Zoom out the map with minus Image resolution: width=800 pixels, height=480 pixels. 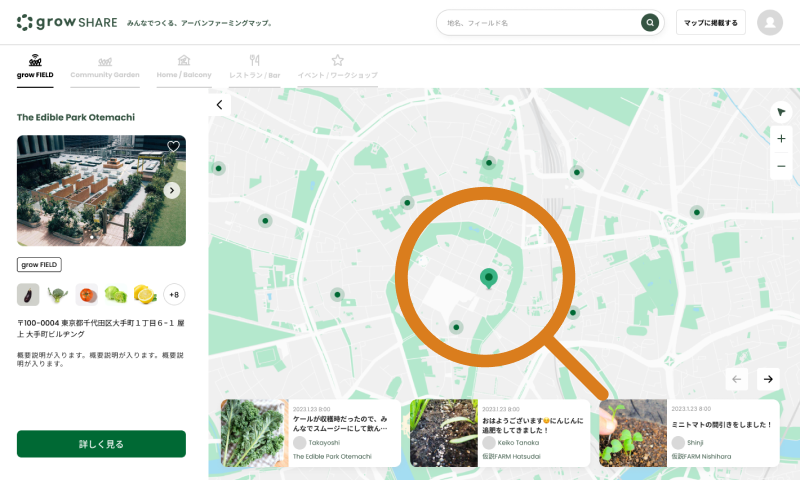click(781, 166)
